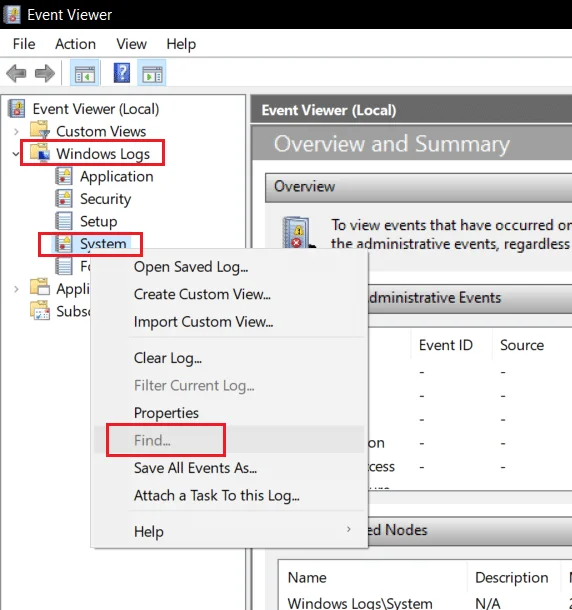This screenshot has width=572, height=610.
Task: Expand the Custom Views node
Action: (x=16, y=131)
